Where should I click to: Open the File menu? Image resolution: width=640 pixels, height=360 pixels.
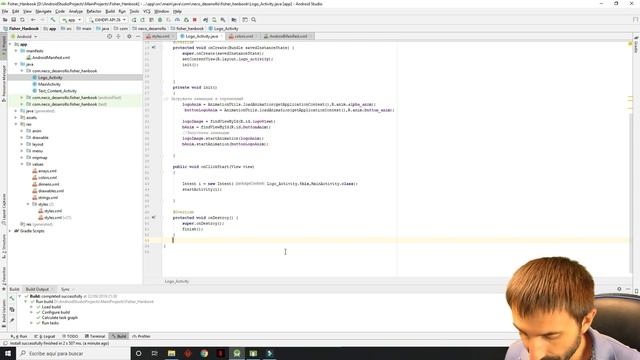coord(5,11)
